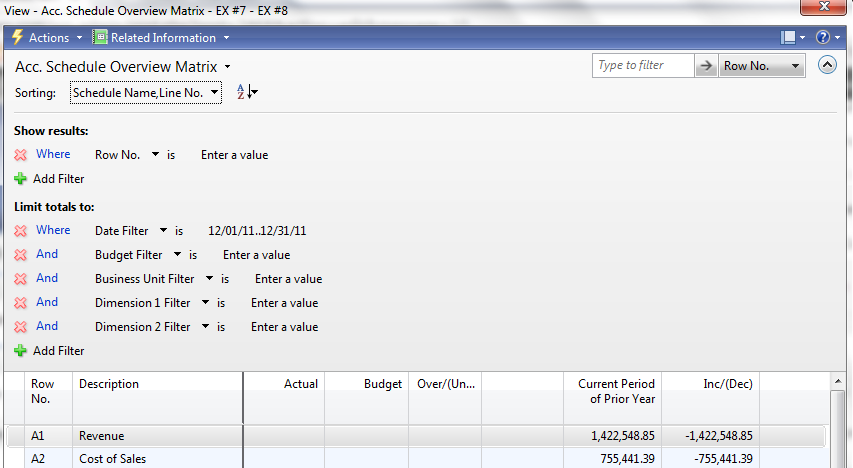Image resolution: width=853 pixels, height=468 pixels.
Task: Click the filter go arrow button
Action: pyautogui.click(x=706, y=66)
